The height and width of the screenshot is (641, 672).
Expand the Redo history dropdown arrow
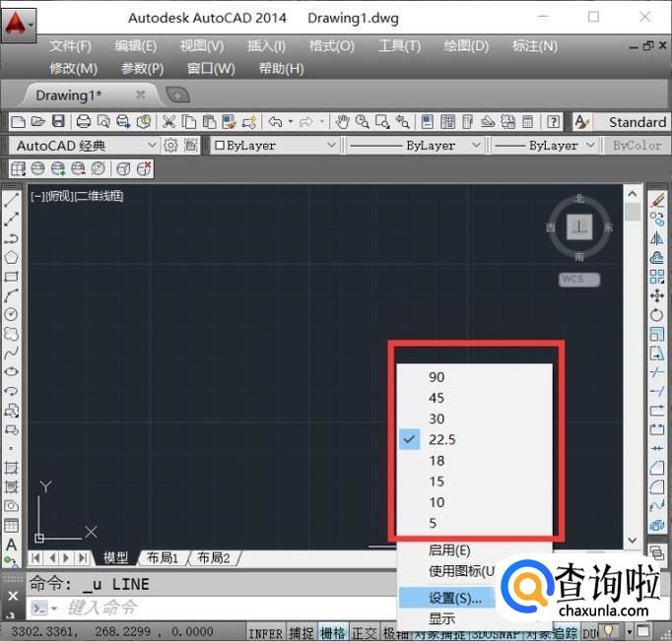[x=322, y=122]
